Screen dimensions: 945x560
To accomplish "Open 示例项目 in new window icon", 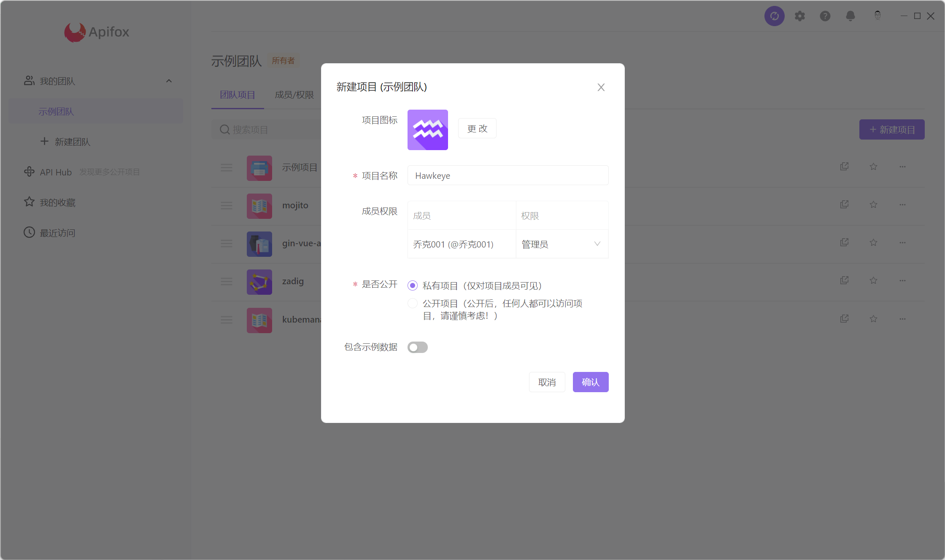I will [844, 167].
